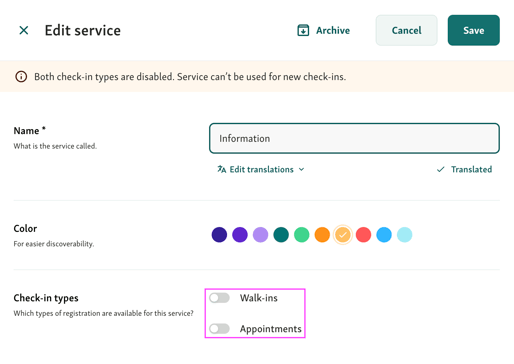Click the Archive link

[x=323, y=30]
